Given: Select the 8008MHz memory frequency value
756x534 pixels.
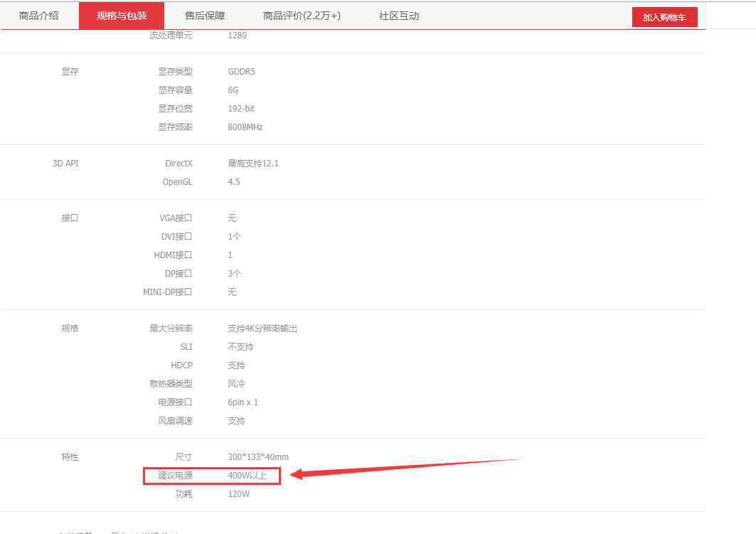Looking at the screenshot, I should (x=245, y=127).
